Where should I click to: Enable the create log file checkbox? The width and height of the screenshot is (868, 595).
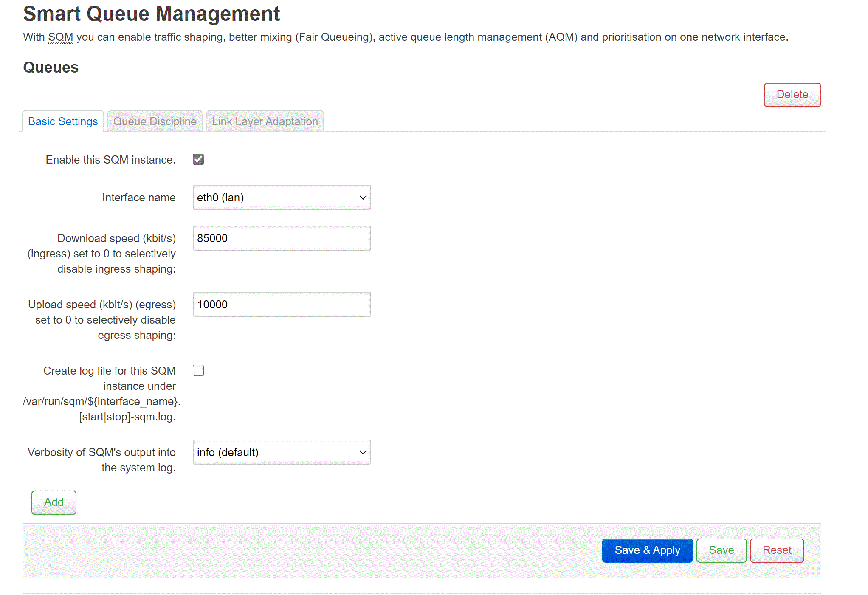198,370
